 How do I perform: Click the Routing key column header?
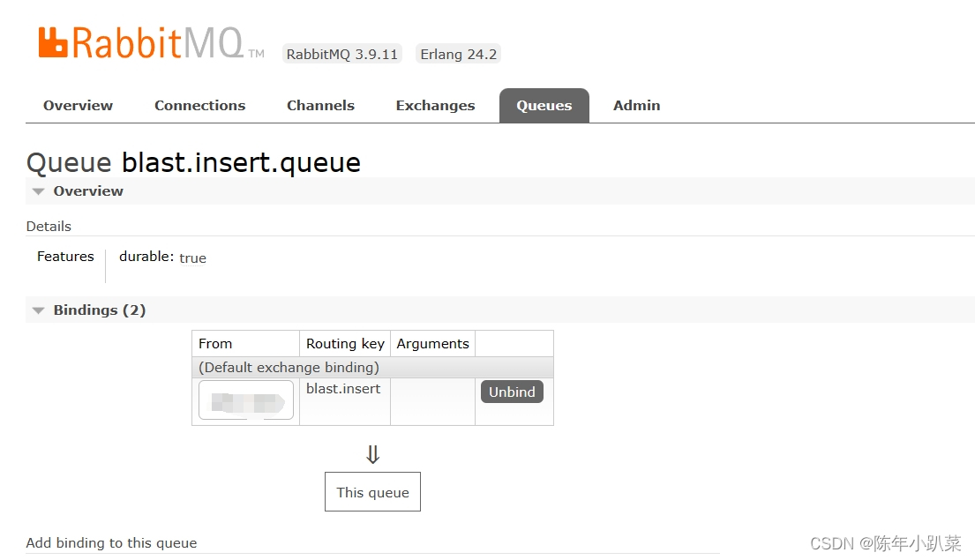point(344,343)
